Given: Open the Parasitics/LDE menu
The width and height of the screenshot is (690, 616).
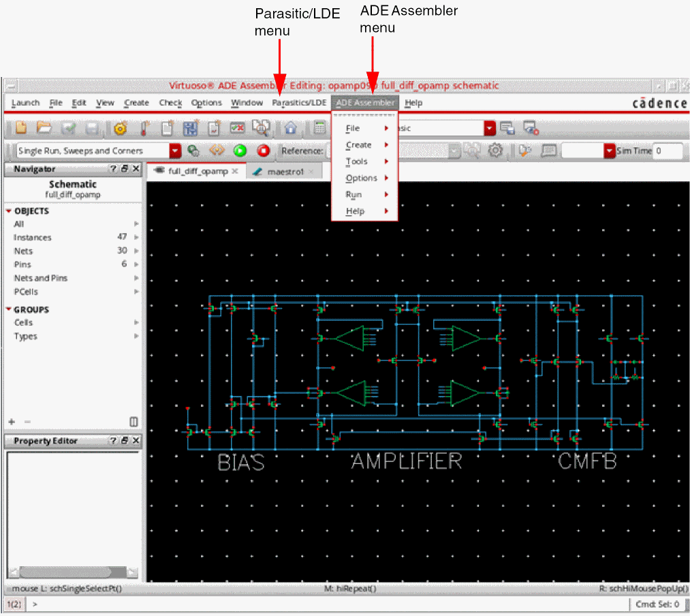Looking at the screenshot, I should pos(299,103).
